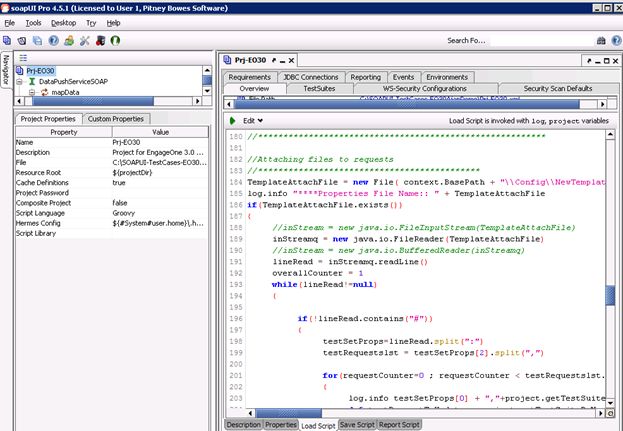This screenshot has height=431, width=623.
Task: Click the pin icon on the Prj-EO30 window tab
Action: click(x=274, y=60)
